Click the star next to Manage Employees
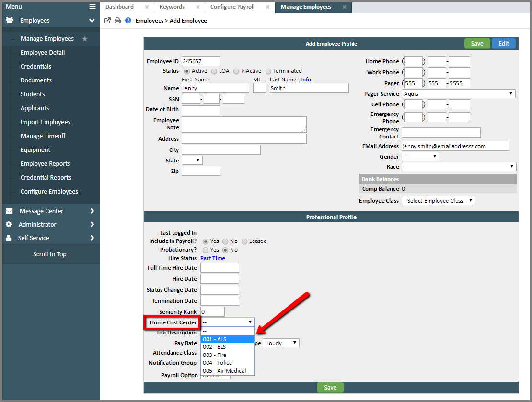Viewport: 532px width, 402px height. (85, 38)
